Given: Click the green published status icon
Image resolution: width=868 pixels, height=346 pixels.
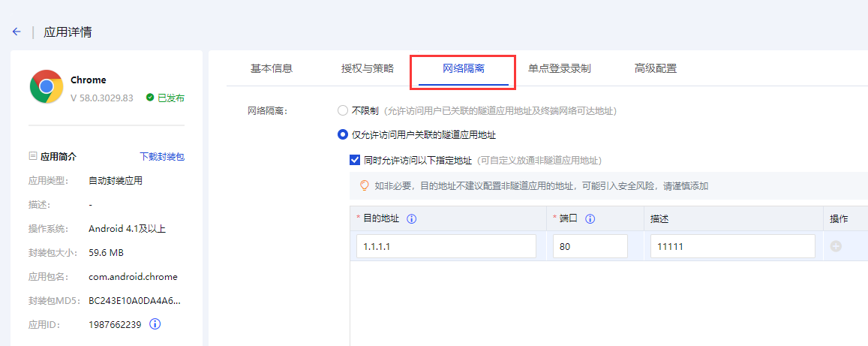Looking at the screenshot, I should pyautogui.click(x=149, y=98).
